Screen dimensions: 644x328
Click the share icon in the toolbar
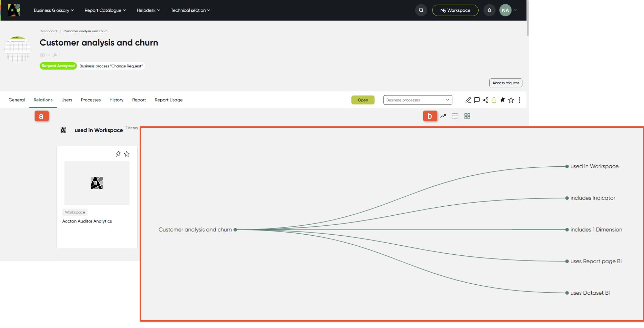coord(485,100)
